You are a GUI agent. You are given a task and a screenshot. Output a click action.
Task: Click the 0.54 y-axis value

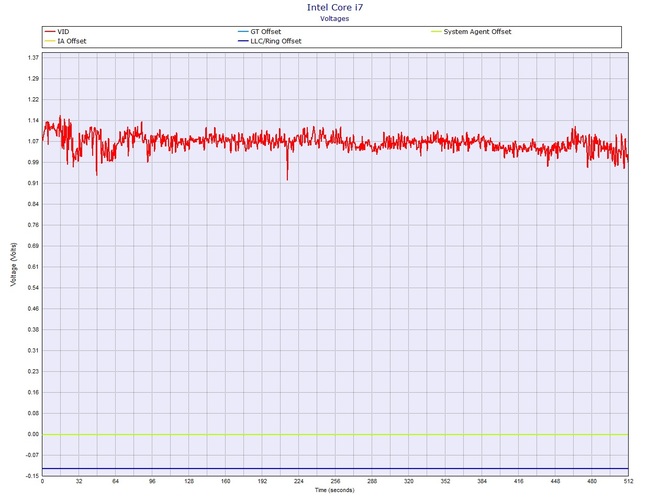pos(33,288)
